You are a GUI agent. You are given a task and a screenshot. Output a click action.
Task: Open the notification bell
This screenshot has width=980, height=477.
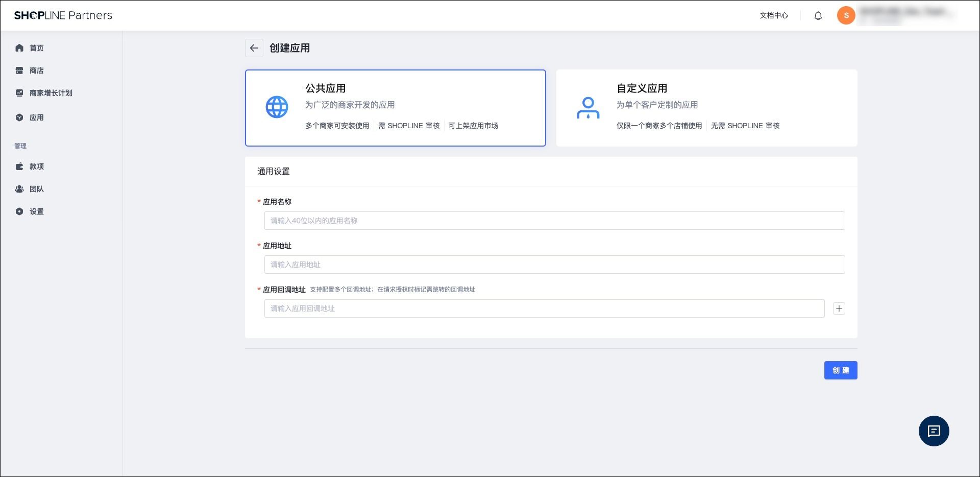[x=818, y=16]
